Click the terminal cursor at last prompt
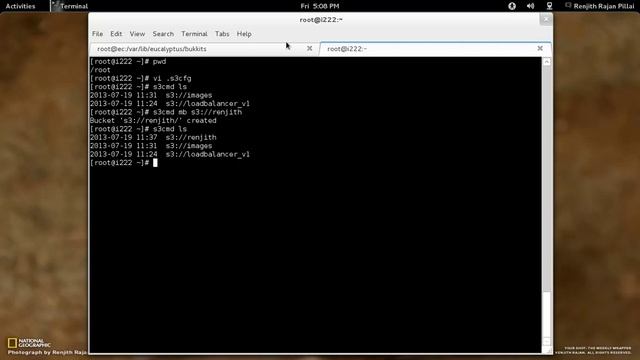 point(155,163)
